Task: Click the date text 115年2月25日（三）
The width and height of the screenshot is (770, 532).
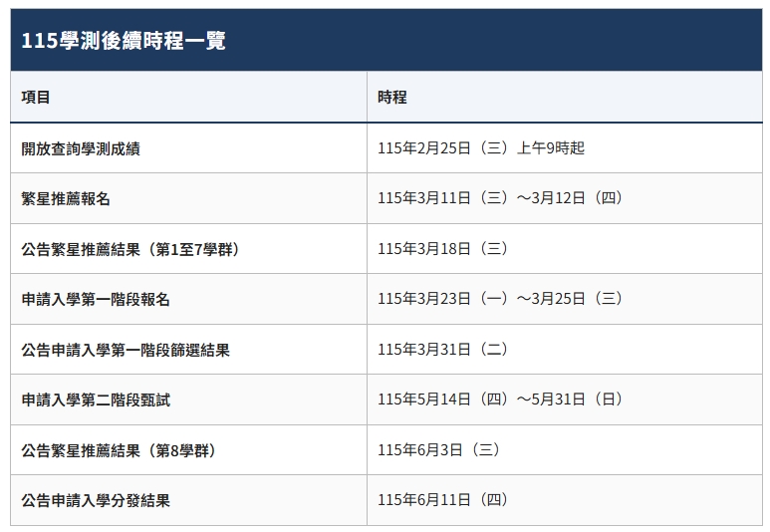Action: click(443, 148)
